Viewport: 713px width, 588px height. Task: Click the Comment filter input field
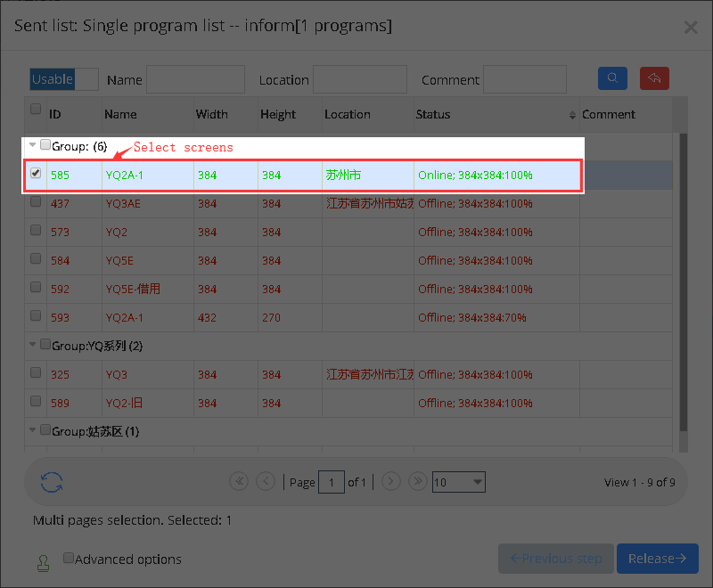pyautogui.click(x=525, y=79)
